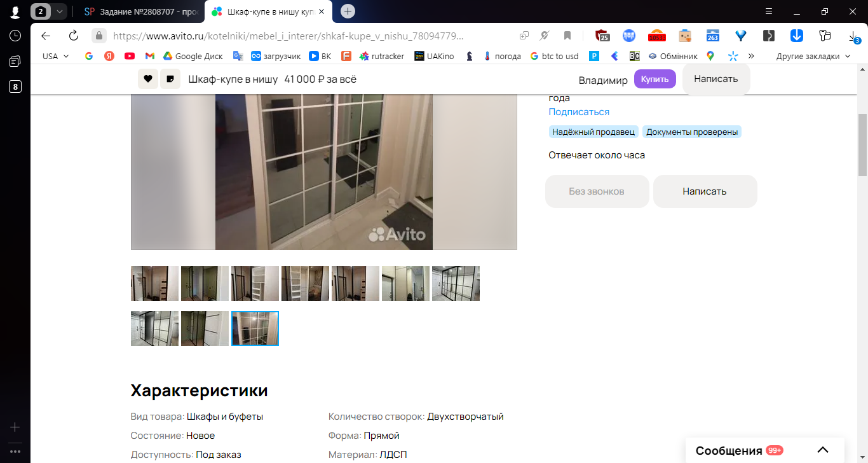
Task: Click the Документы проверены badge
Action: coord(692,132)
